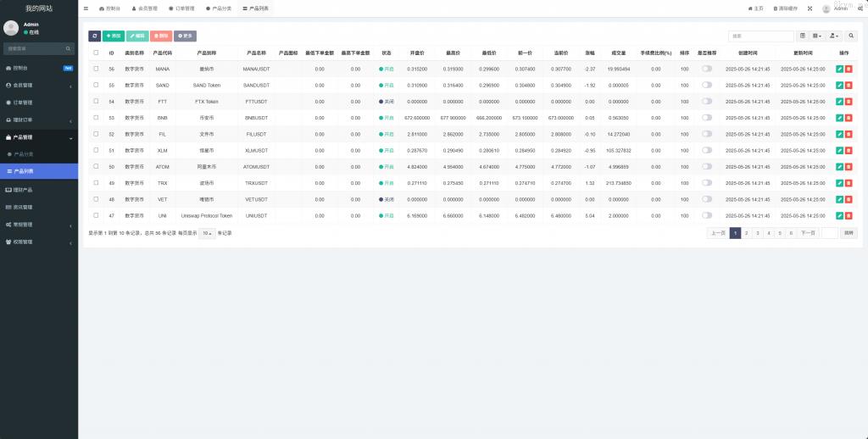This screenshot has height=439, width=868.
Task: Open the columns visibility dropdown
Action: click(x=817, y=36)
